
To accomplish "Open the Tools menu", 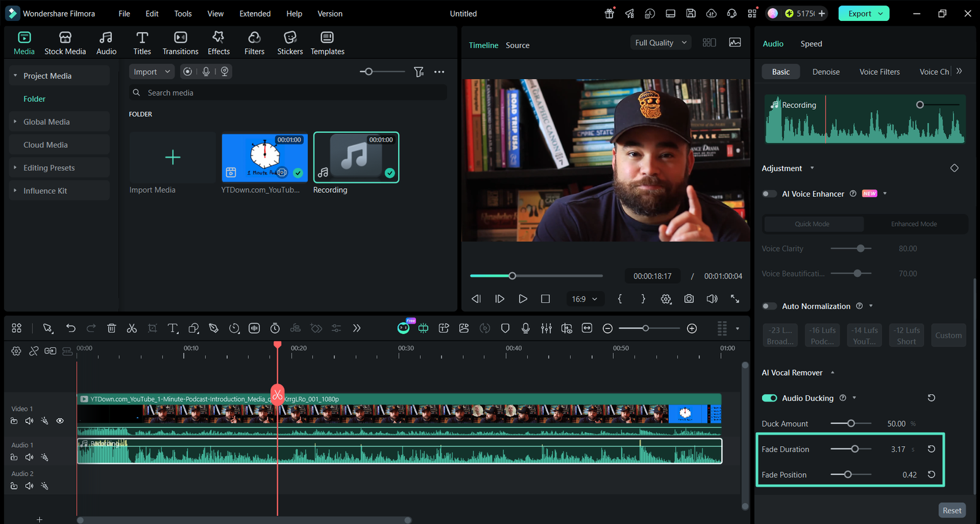I will click(183, 13).
